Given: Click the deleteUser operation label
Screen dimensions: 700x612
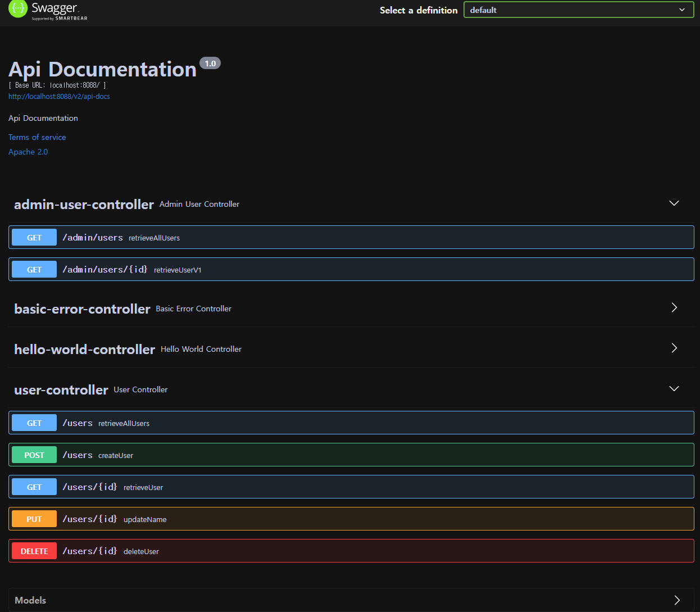Looking at the screenshot, I should [x=141, y=552].
